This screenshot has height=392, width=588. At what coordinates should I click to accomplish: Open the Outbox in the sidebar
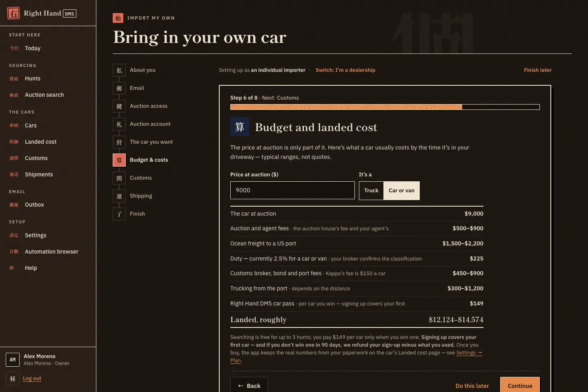point(48,205)
